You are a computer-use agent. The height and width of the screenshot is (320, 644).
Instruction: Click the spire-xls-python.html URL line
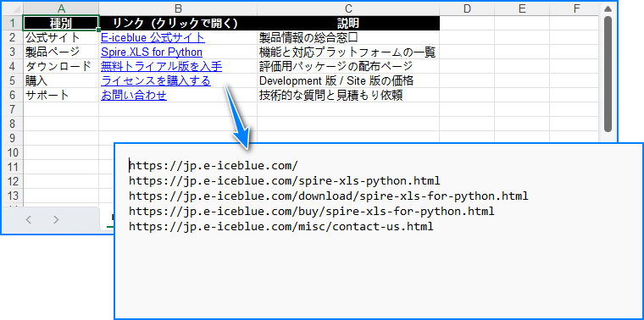[x=284, y=181]
